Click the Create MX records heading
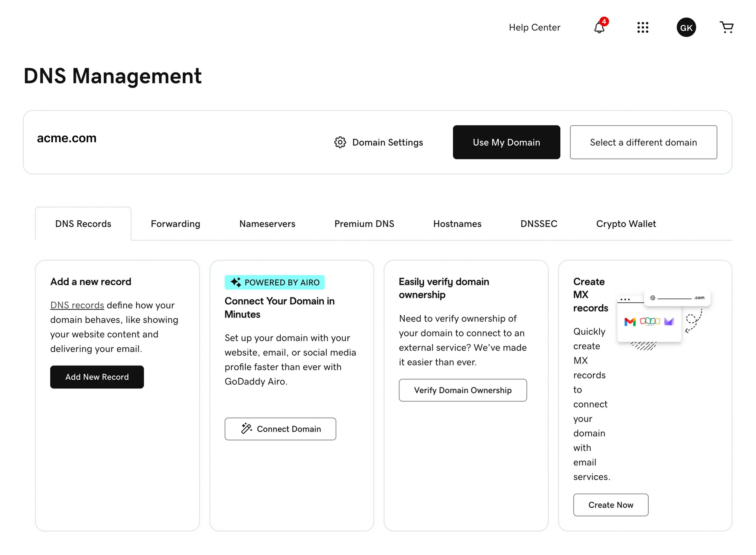The width and height of the screenshot is (756, 555). (591, 295)
